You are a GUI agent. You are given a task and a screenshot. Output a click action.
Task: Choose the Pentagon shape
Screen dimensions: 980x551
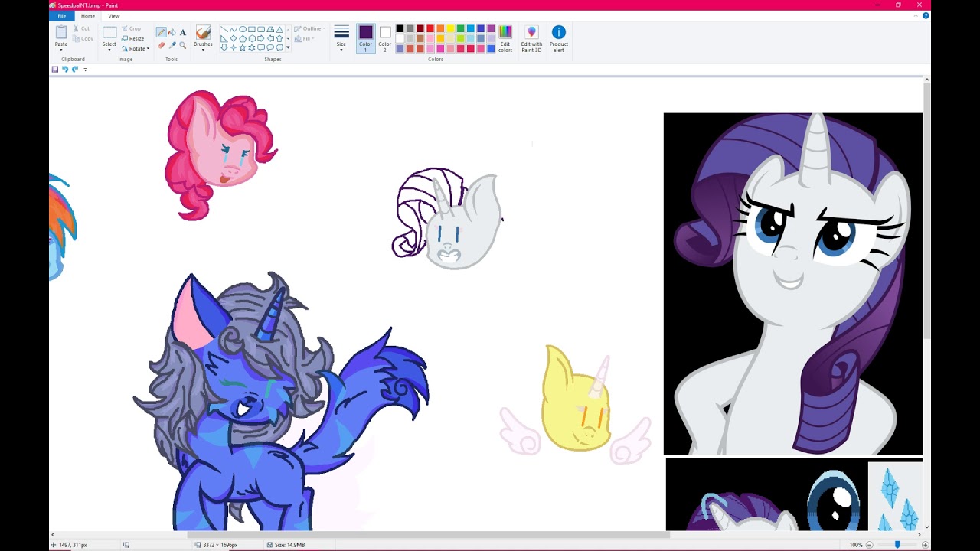pyautogui.click(x=243, y=38)
